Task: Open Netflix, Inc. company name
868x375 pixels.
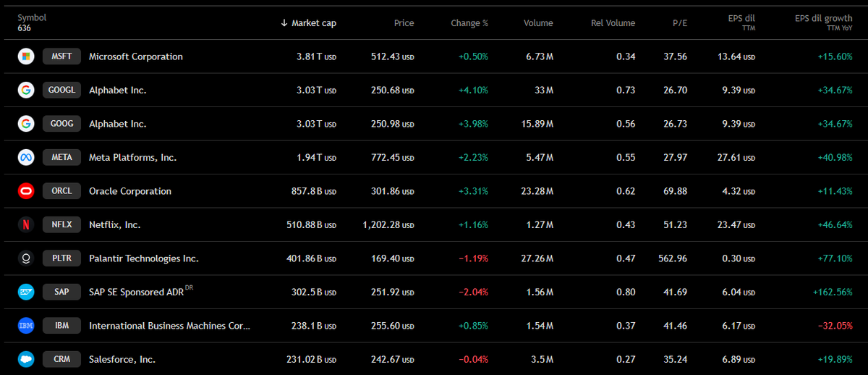Action: 115,224
